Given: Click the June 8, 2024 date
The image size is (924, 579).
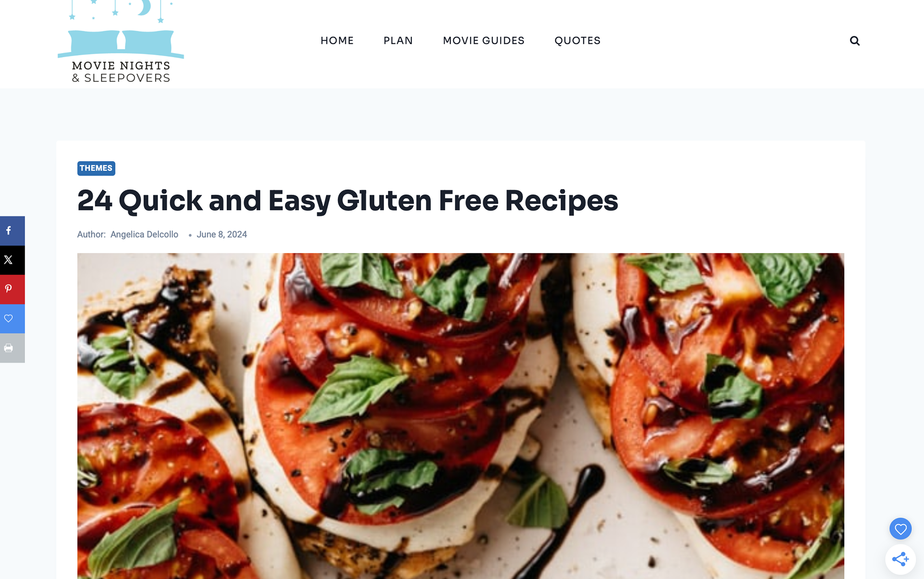Looking at the screenshot, I should (222, 235).
